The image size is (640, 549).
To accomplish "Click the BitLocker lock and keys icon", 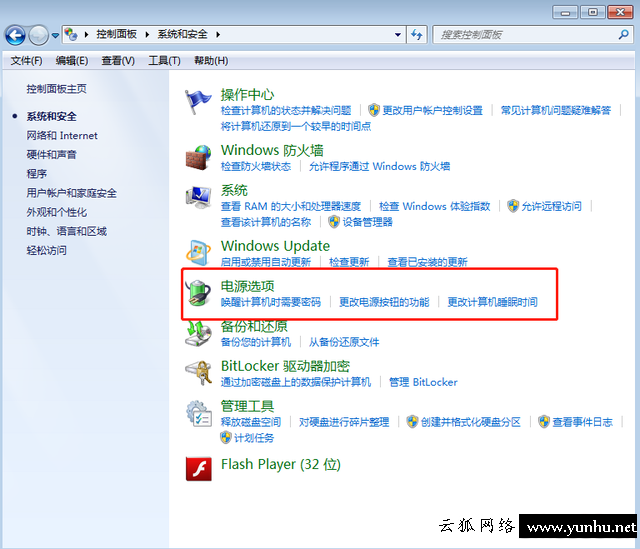I will pyautogui.click(x=198, y=373).
